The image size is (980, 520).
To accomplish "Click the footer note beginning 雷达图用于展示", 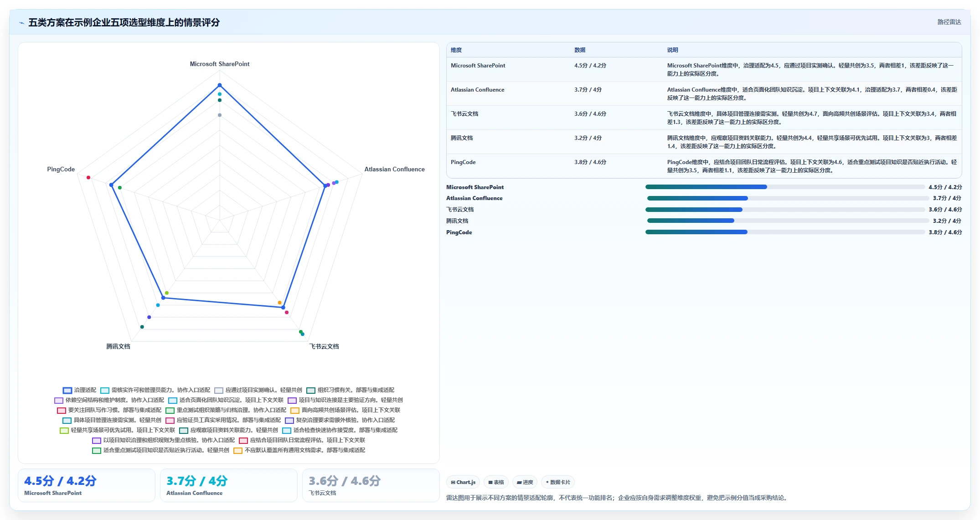I will click(617, 498).
